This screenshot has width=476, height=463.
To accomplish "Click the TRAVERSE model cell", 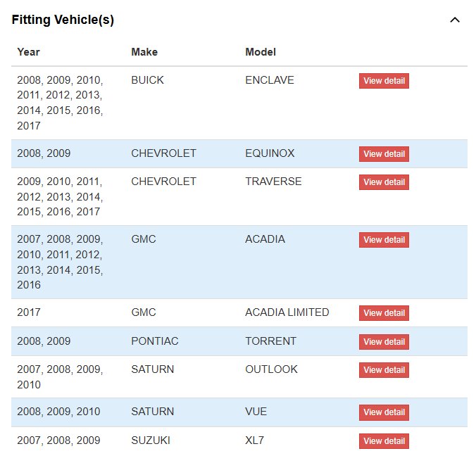I will [x=273, y=182].
